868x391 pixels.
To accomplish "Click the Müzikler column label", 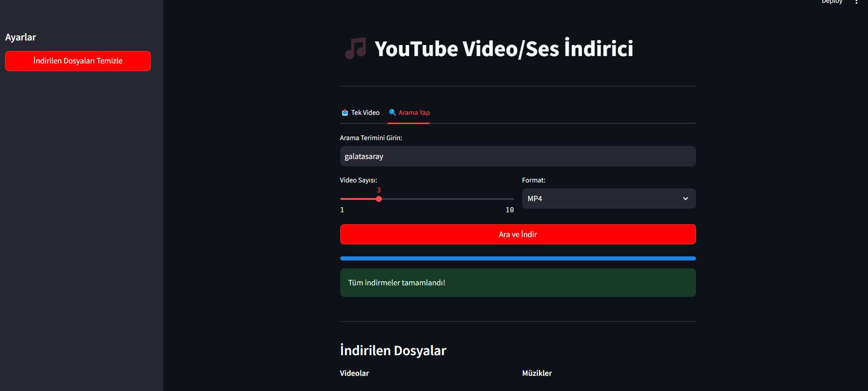I will pyautogui.click(x=537, y=373).
